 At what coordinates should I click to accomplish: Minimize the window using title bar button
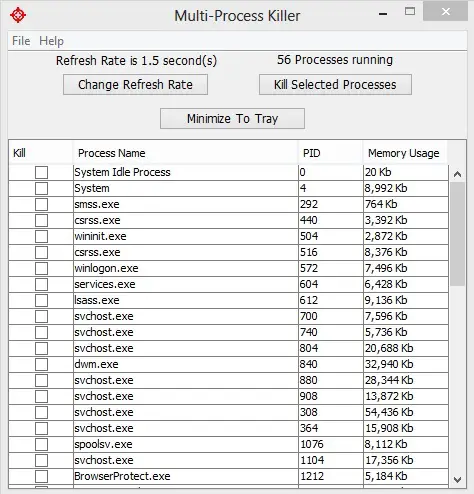point(383,14)
